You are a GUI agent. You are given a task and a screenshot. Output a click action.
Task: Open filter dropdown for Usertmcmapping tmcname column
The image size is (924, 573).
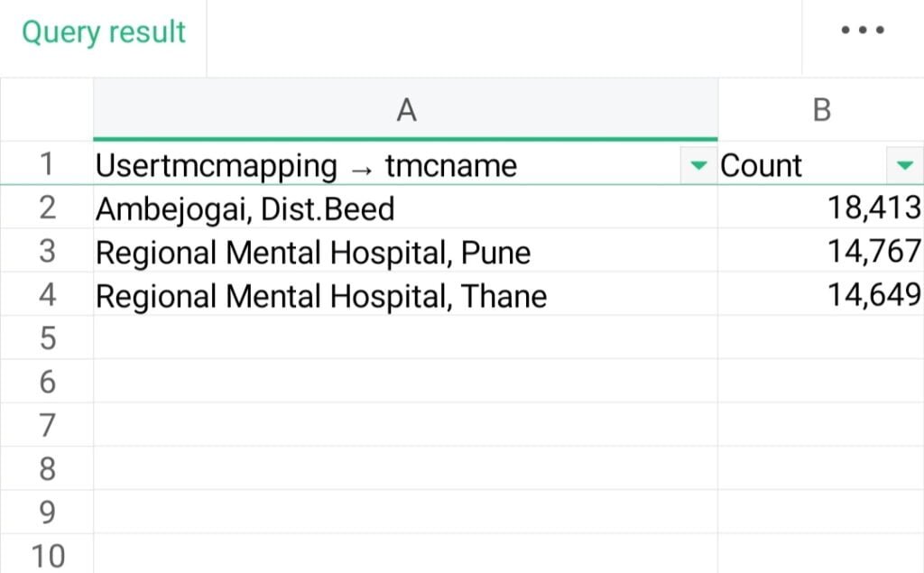pyautogui.click(x=698, y=166)
